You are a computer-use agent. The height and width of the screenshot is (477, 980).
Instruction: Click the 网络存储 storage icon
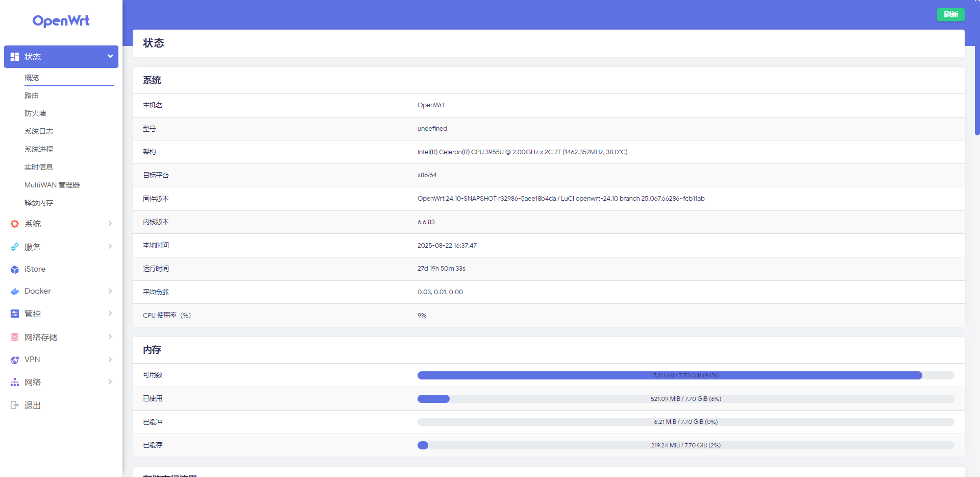[15, 337]
